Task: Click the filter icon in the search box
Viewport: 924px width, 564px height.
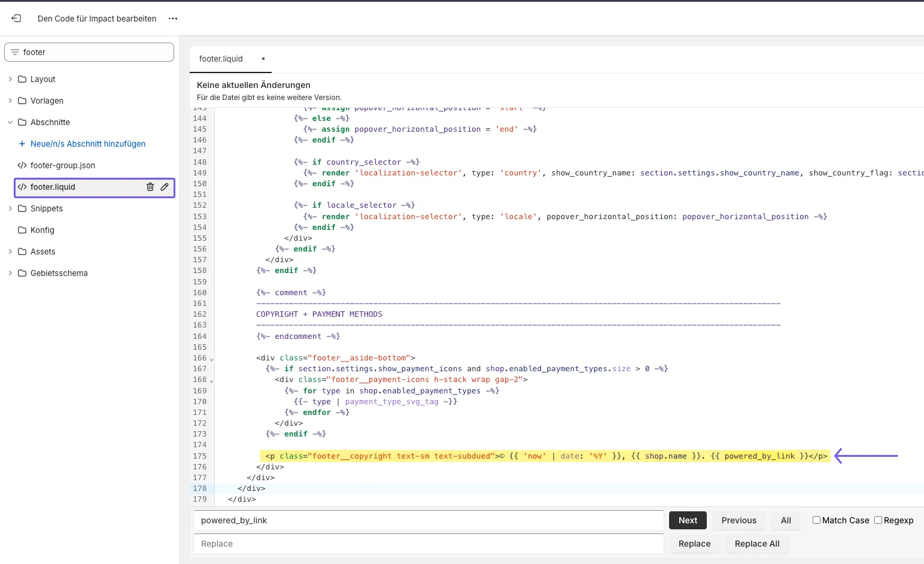Action: pyautogui.click(x=15, y=52)
